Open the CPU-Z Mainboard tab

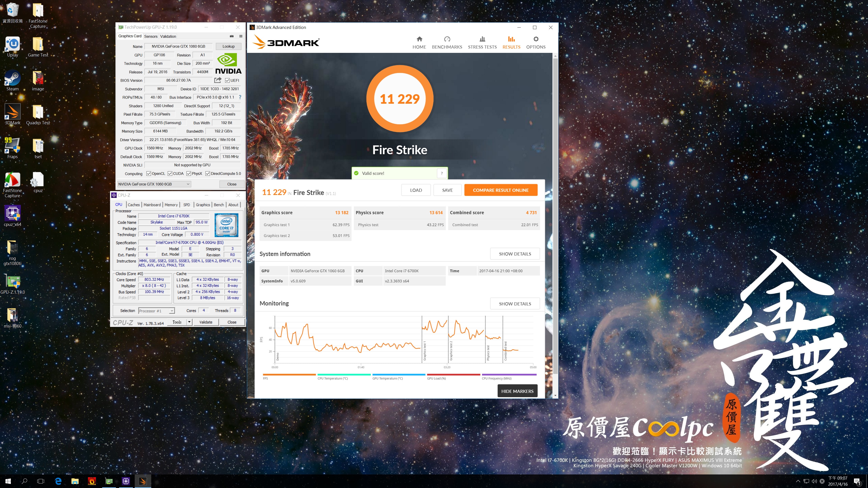point(152,205)
